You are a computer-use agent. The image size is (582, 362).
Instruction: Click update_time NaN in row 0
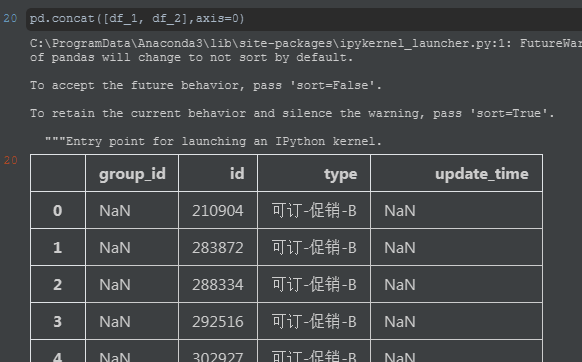point(400,211)
